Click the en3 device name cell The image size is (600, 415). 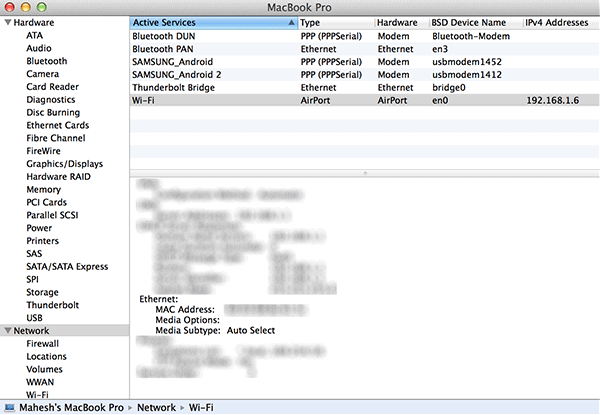coord(440,49)
